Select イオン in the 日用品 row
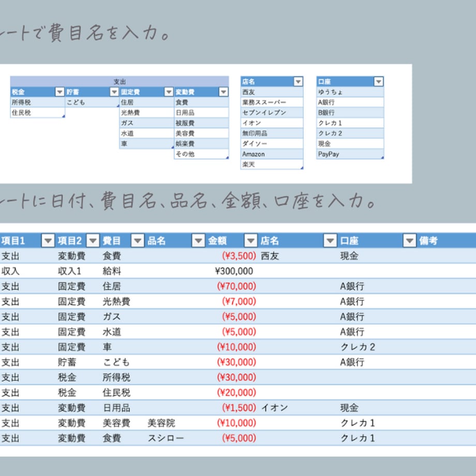The height and width of the screenshot is (476, 476). click(298, 408)
